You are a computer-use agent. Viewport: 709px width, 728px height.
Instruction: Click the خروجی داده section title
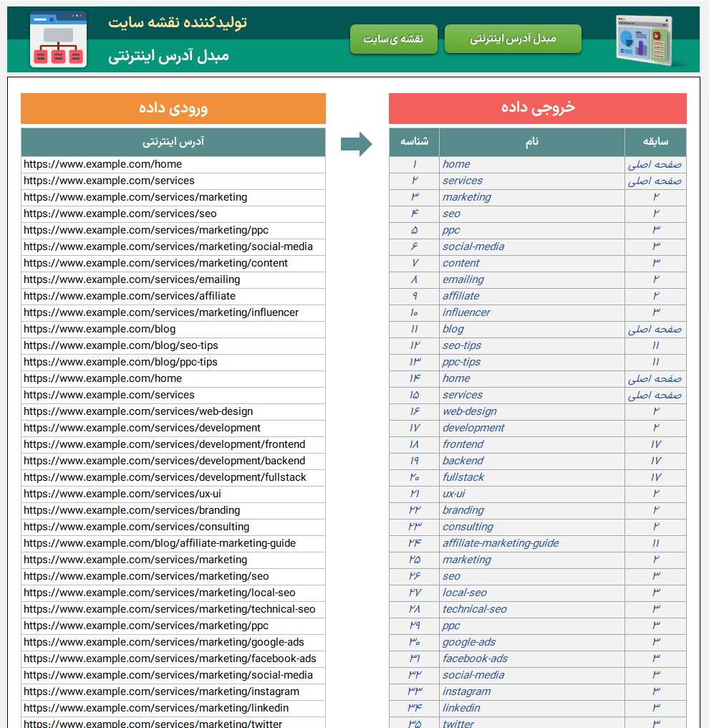538,109
